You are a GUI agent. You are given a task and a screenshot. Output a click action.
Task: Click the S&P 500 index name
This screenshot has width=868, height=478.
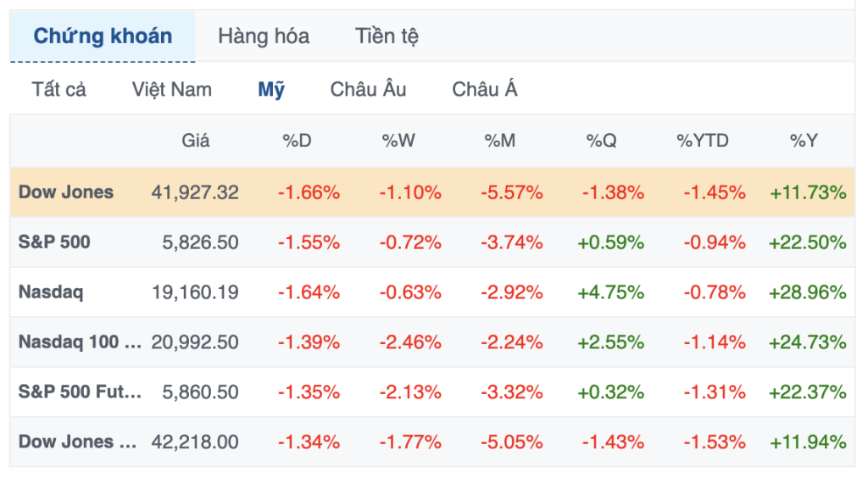54,242
